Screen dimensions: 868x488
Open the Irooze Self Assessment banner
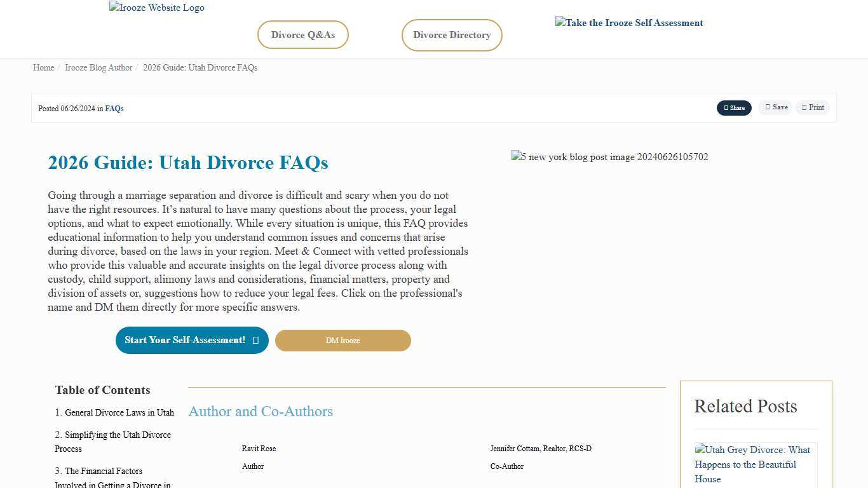coord(628,23)
